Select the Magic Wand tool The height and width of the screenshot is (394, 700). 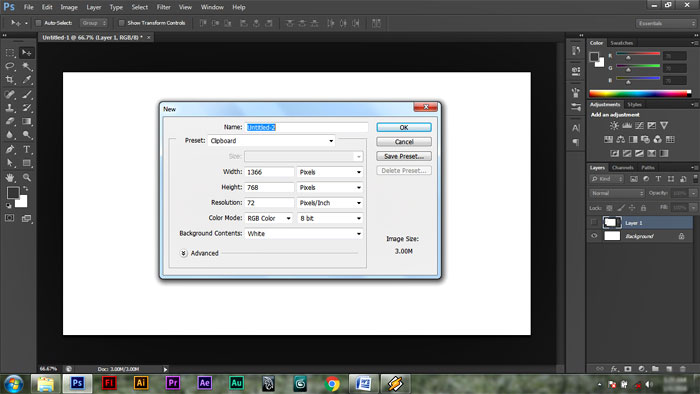tap(27, 66)
